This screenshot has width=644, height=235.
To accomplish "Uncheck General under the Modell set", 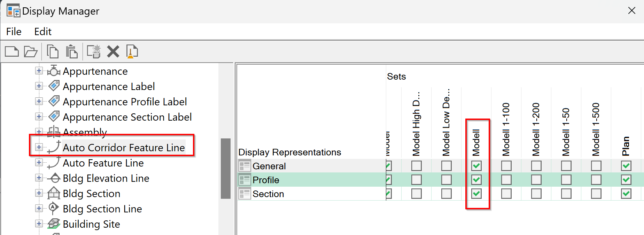I will (476, 166).
